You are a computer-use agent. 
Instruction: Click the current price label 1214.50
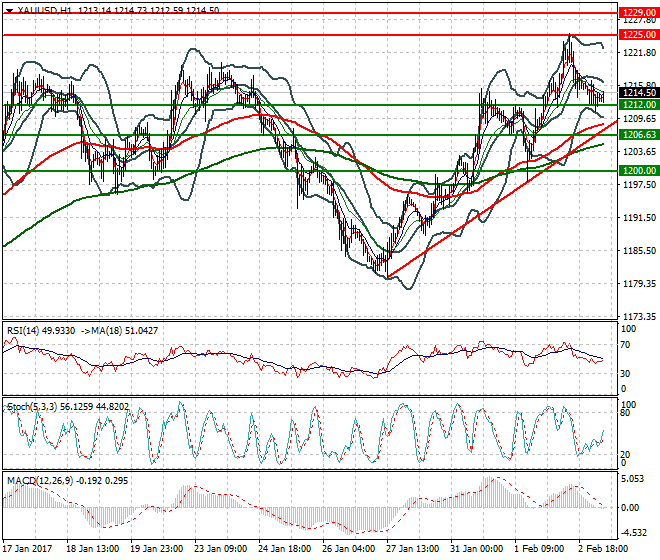[x=639, y=93]
